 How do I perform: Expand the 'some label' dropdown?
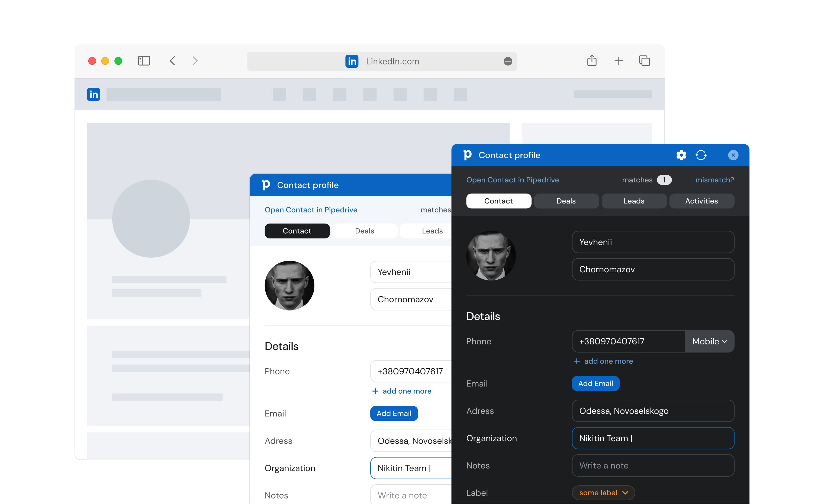click(x=603, y=492)
